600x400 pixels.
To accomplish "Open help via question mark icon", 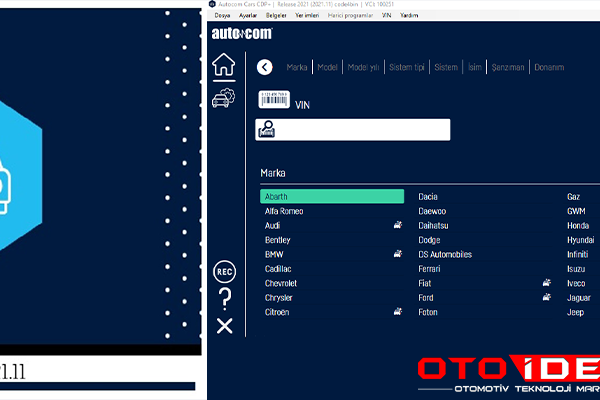I will [x=225, y=299].
